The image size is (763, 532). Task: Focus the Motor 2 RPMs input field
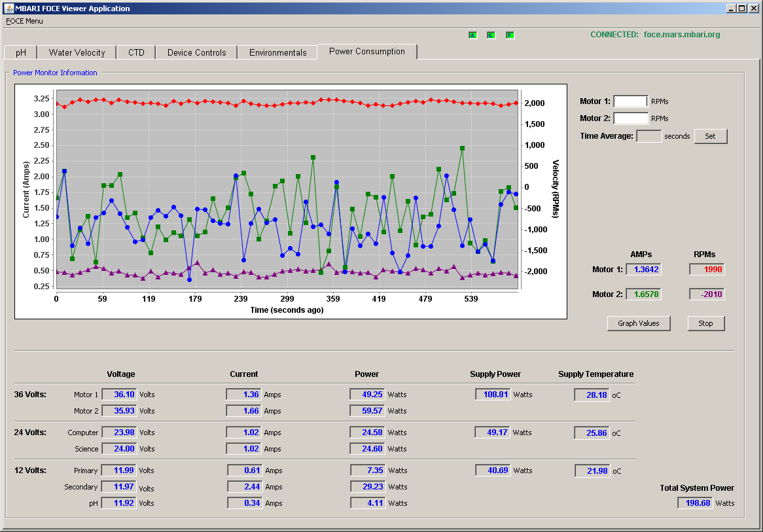pyautogui.click(x=631, y=118)
